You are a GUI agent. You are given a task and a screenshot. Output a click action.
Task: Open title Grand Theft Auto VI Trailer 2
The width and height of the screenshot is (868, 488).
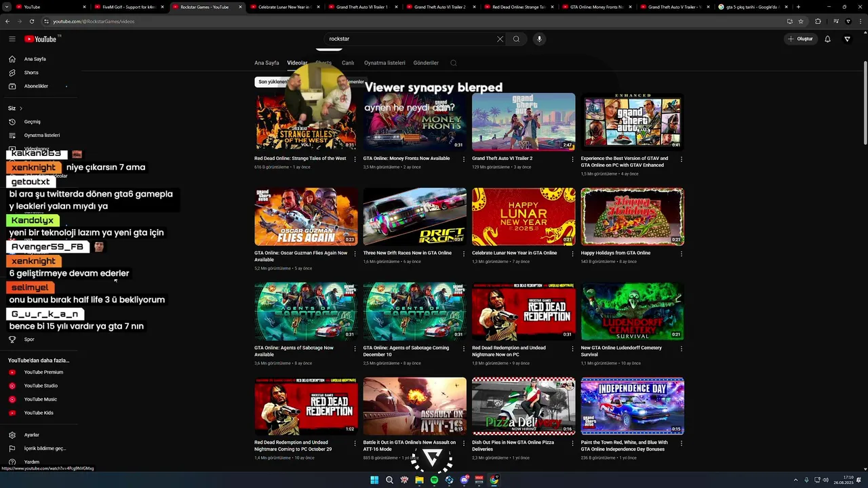pyautogui.click(x=502, y=159)
